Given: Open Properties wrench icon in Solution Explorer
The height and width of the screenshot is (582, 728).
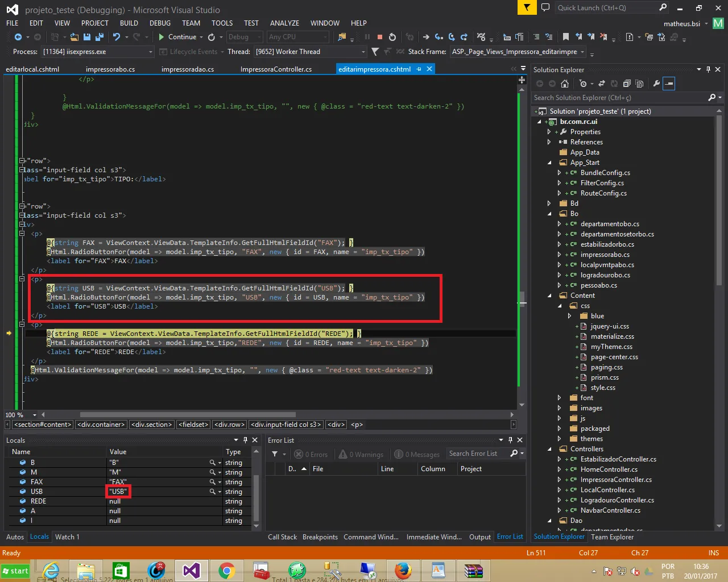Looking at the screenshot, I should click(656, 84).
